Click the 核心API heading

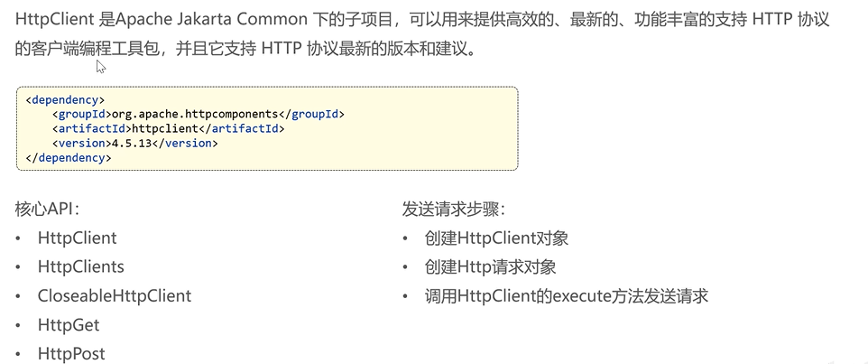point(47,210)
